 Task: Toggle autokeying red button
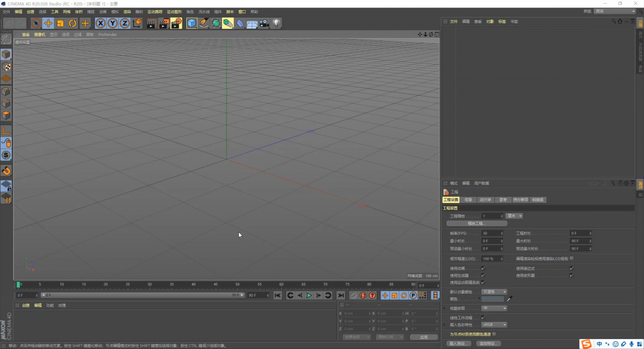pos(363,295)
